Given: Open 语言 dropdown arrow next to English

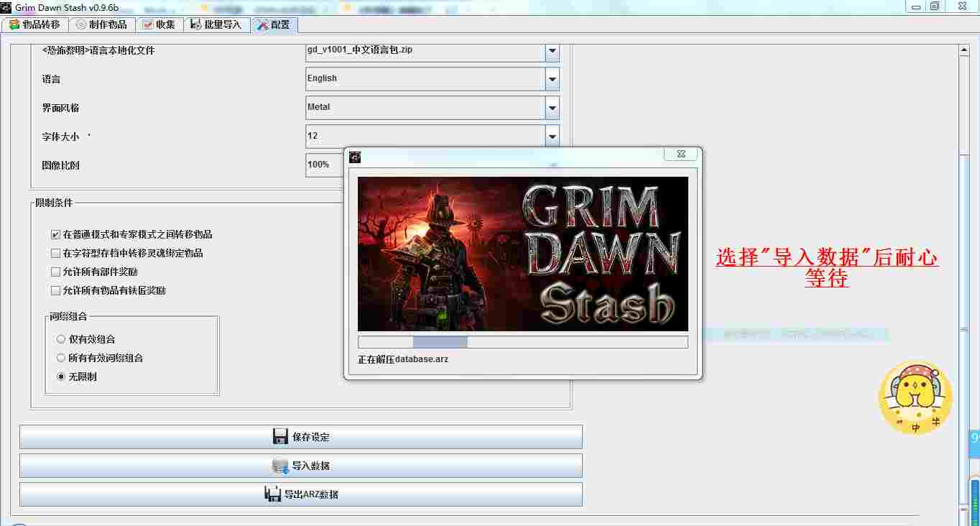Looking at the screenshot, I should [552, 79].
